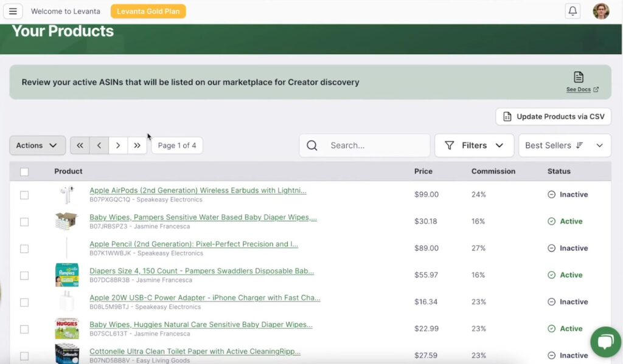
Task: Click Active status icon for Pampers Baby Wipes
Action: coord(551,221)
